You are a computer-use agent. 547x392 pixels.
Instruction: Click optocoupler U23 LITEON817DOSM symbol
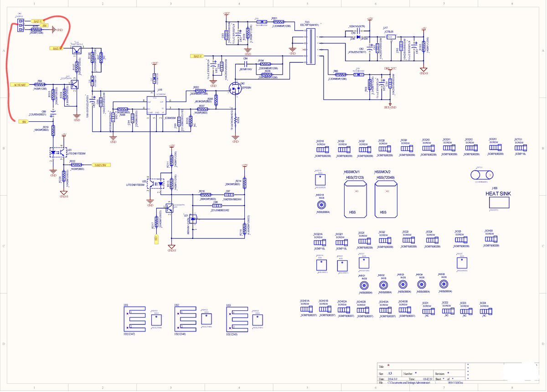click(57, 153)
